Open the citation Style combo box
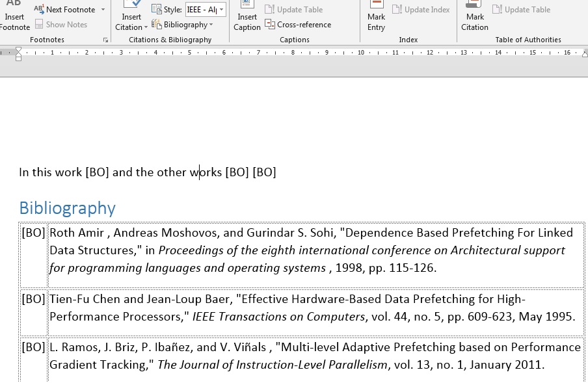Viewport: 588px width, 383px height. point(206,9)
